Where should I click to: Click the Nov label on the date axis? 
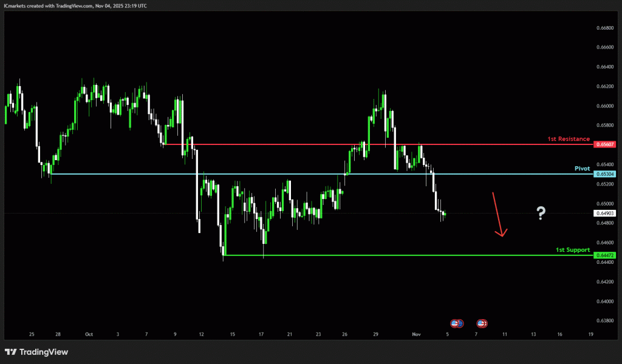click(x=416, y=334)
